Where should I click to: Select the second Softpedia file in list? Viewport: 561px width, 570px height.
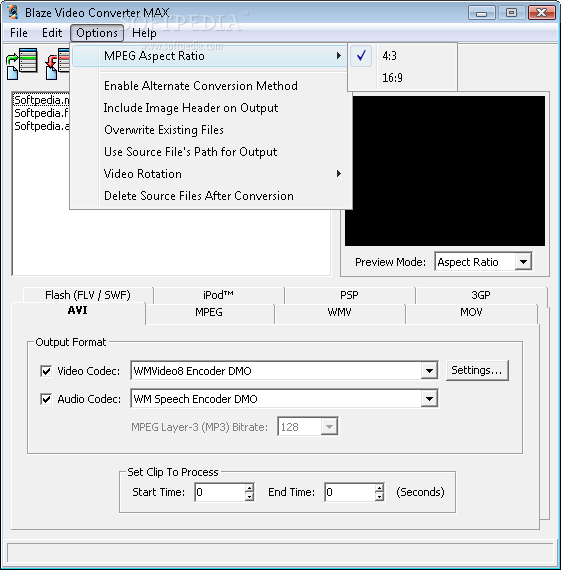pyautogui.click(x=41, y=113)
